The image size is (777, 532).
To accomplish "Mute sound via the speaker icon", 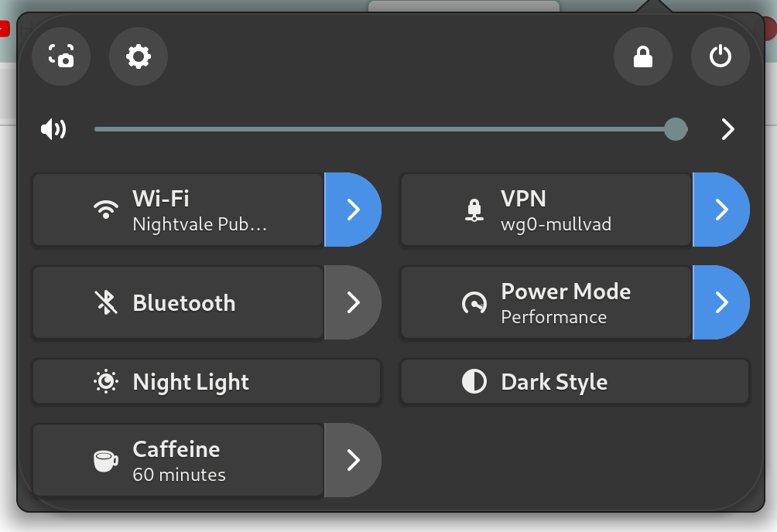I will tap(53, 129).
